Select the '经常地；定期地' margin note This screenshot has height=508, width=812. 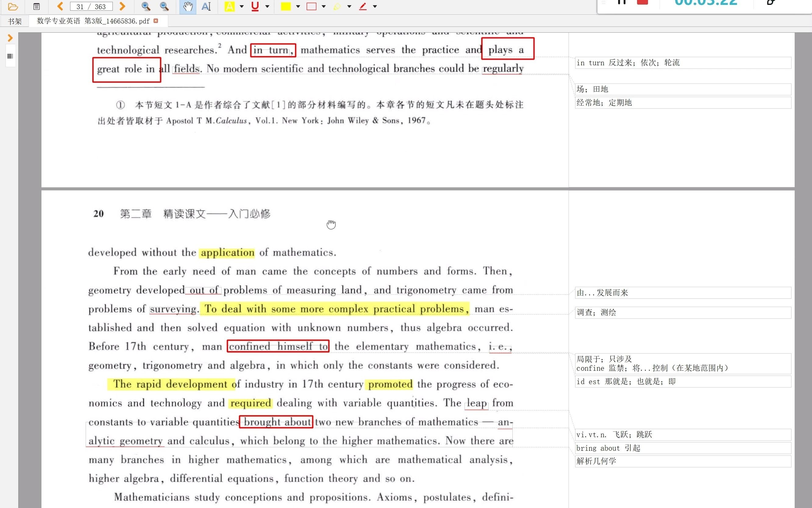[x=683, y=103]
